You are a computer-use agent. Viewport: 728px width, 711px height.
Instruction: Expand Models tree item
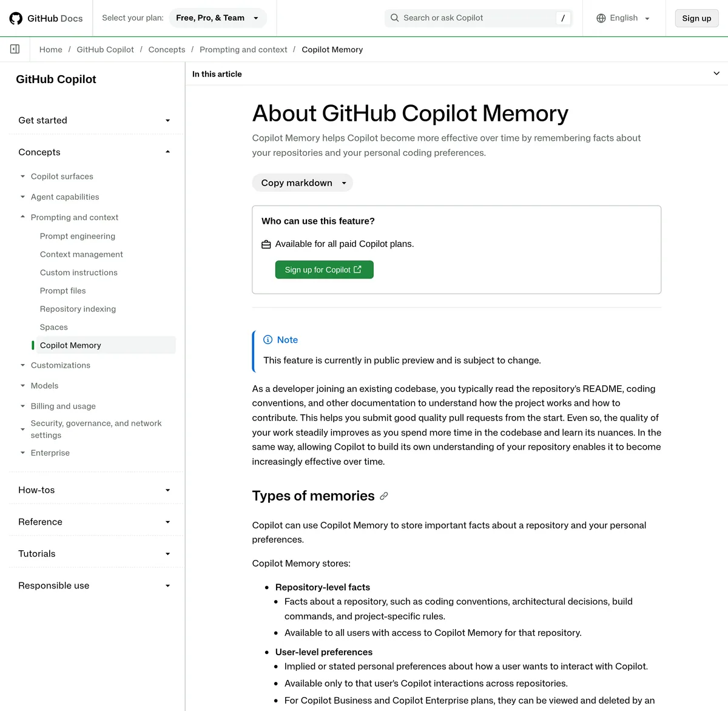pyautogui.click(x=22, y=386)
